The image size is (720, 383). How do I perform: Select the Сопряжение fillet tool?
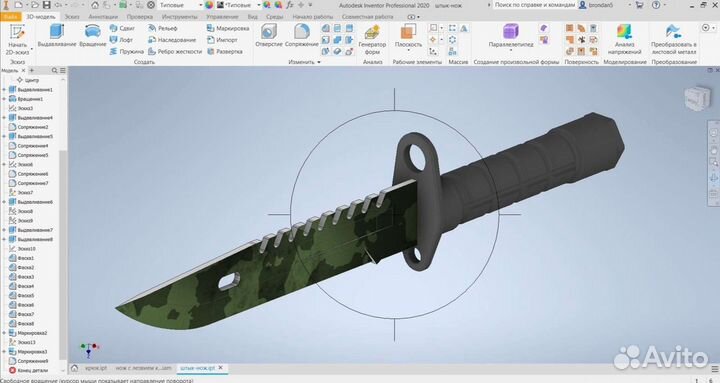[x=302, y=36]
